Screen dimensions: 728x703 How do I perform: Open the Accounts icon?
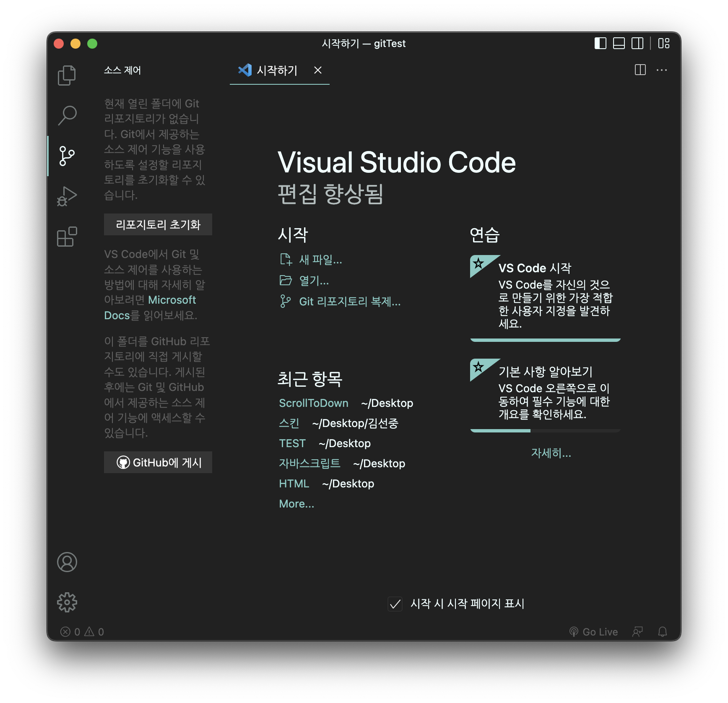[67, 562]
